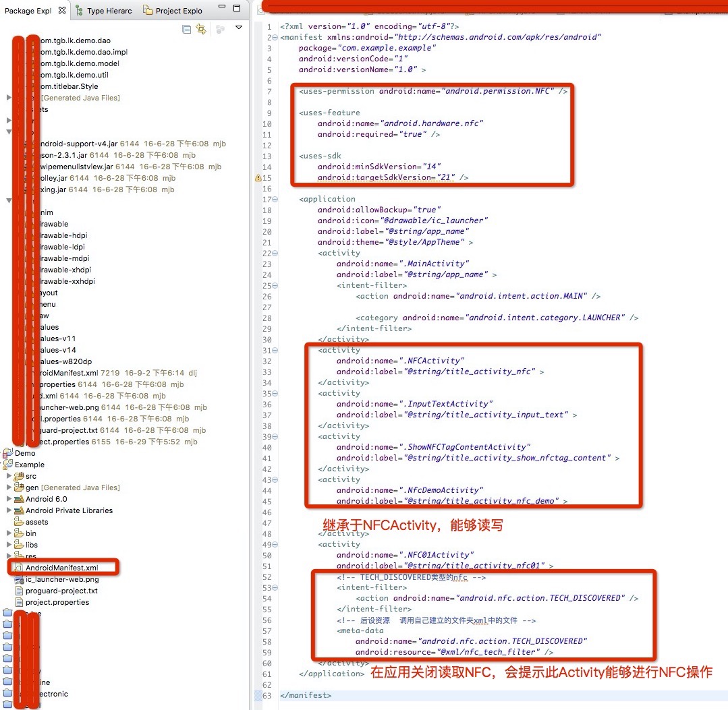Collapse MainActivity block on line 22
This screenshot has height=710, width=728.
coord(275,254)
